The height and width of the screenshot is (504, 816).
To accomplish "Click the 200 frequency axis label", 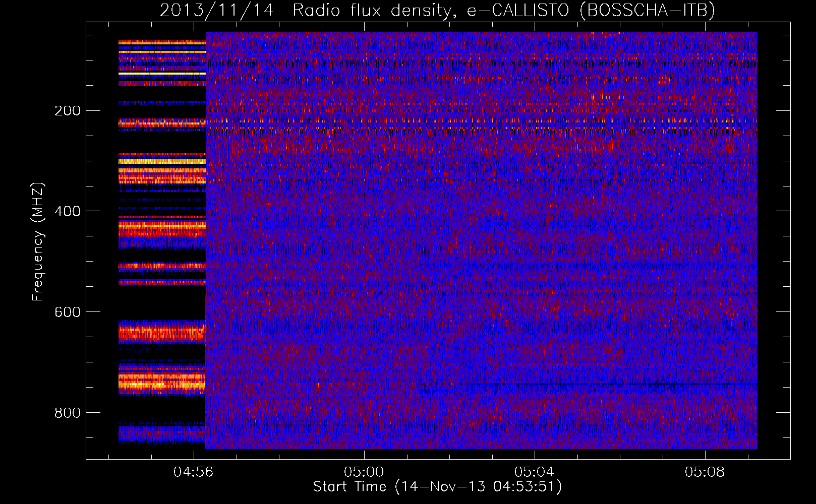I will [67, 110].
